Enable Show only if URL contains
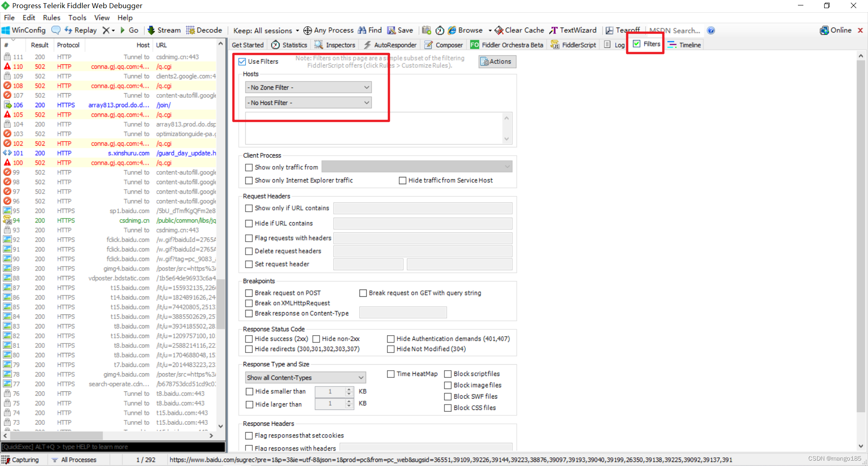The image size is (868, 466). (249, 208)
